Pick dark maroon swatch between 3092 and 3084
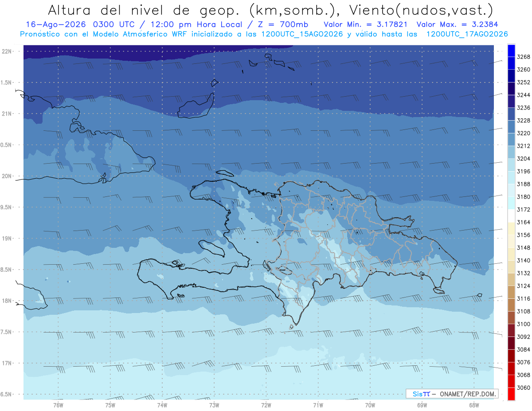Viewport: 532px width, 411px height. [x=511, y=343]
